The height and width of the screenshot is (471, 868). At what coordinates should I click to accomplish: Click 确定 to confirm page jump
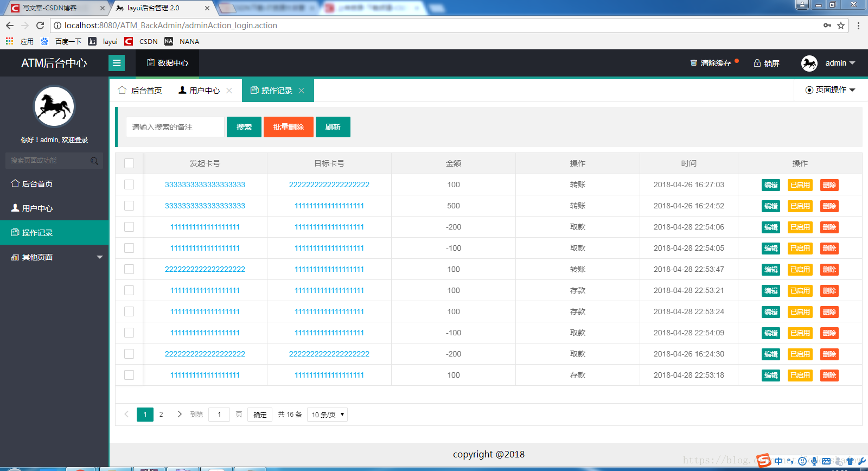pos(260,415)
